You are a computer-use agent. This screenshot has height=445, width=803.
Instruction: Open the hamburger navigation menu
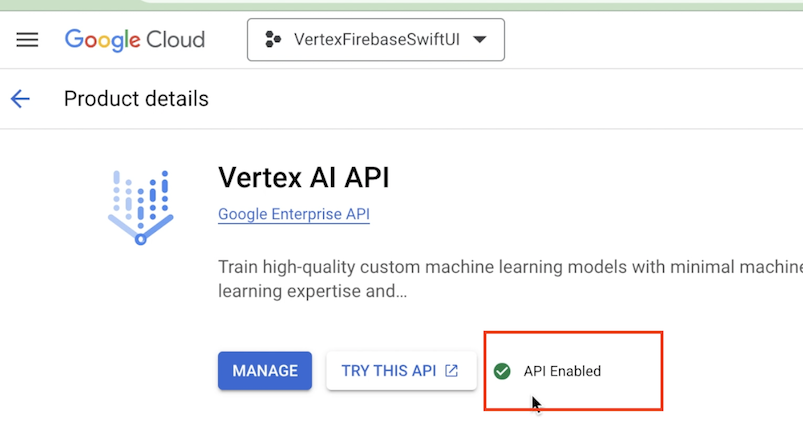point(27,40)
